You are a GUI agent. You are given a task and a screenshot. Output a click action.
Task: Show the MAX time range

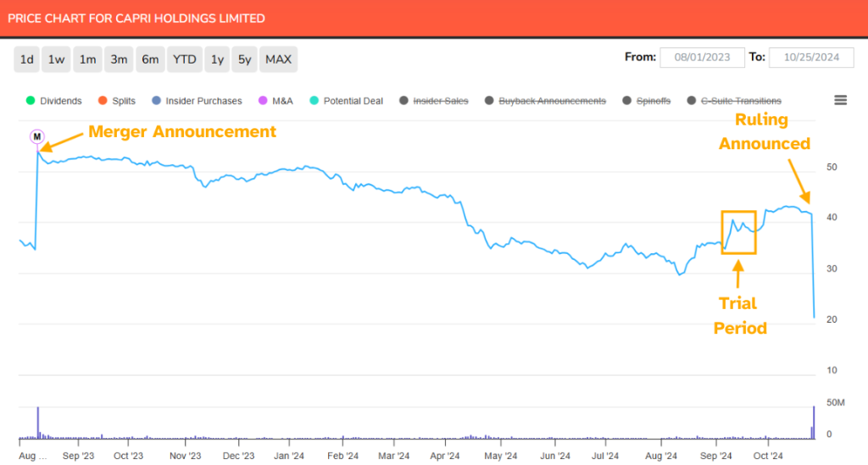coord(278,59)
